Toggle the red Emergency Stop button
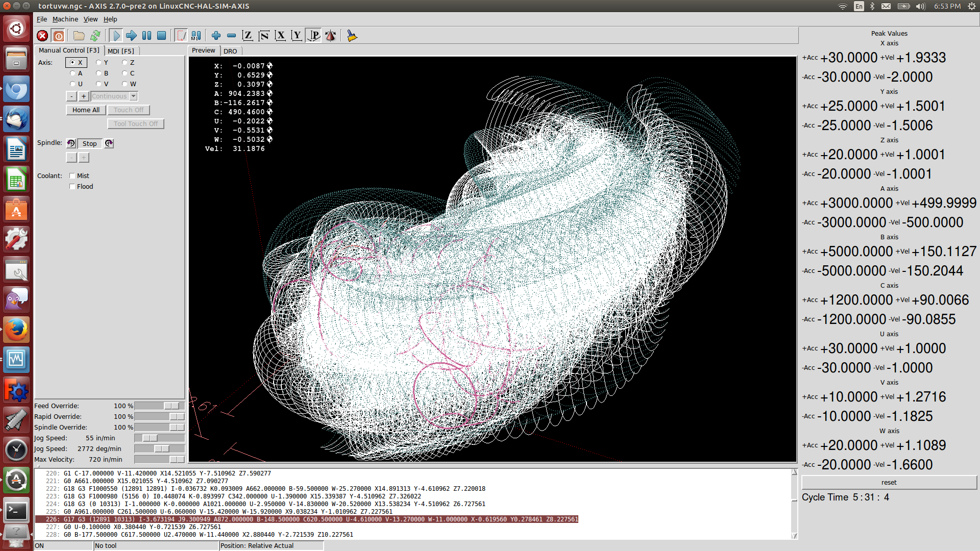The width and height of the screenshot is (980, 551). 42,36
